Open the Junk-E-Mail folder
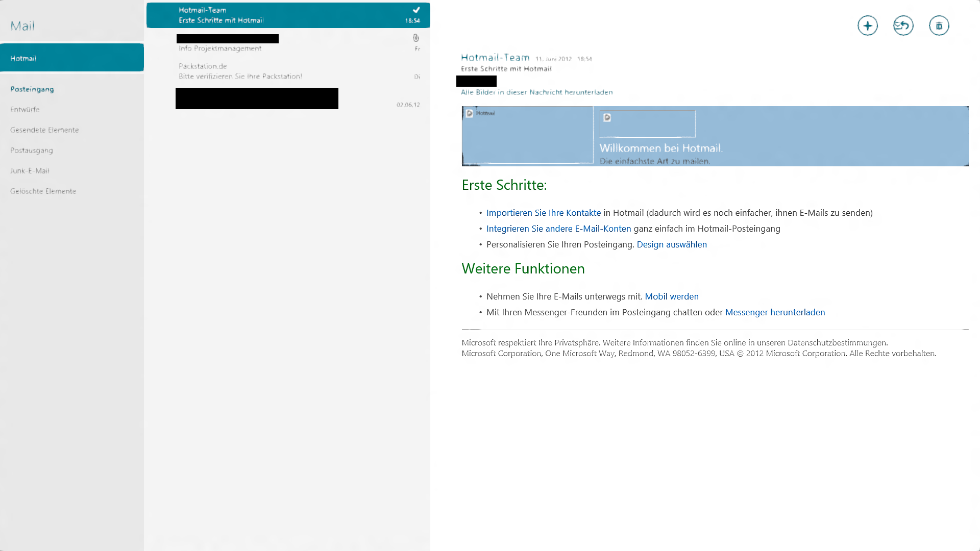This screenshot has height=551, width=980. pyautogui.click(x=30, y=170)
